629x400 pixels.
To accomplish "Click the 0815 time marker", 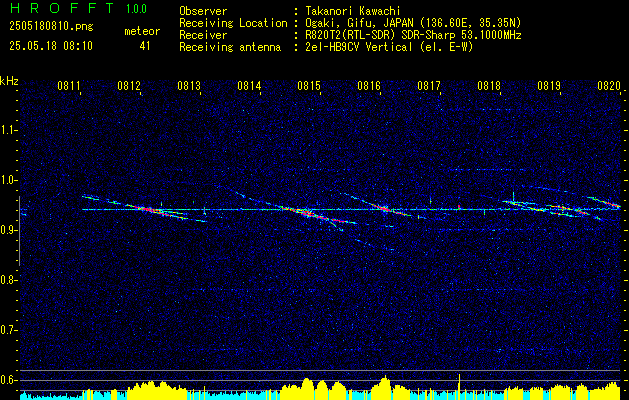I will (x=308, y=85).
